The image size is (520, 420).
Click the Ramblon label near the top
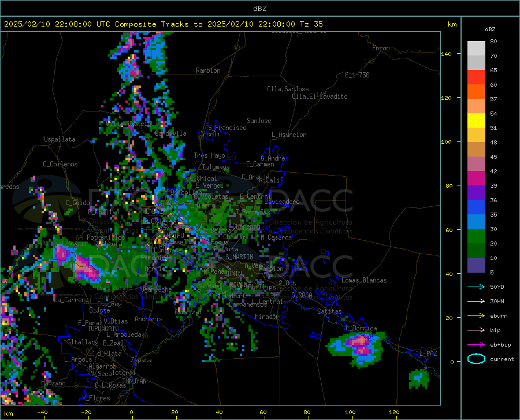[x=208, y=70]
